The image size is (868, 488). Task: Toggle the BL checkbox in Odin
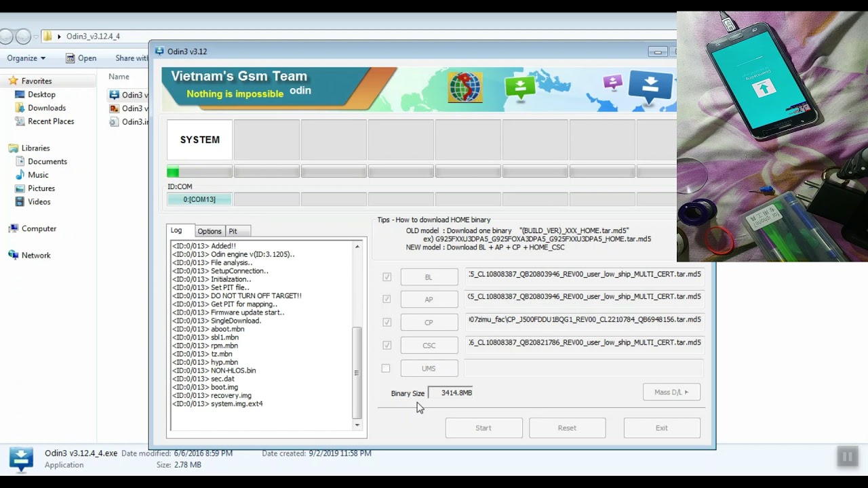[387, 277]
